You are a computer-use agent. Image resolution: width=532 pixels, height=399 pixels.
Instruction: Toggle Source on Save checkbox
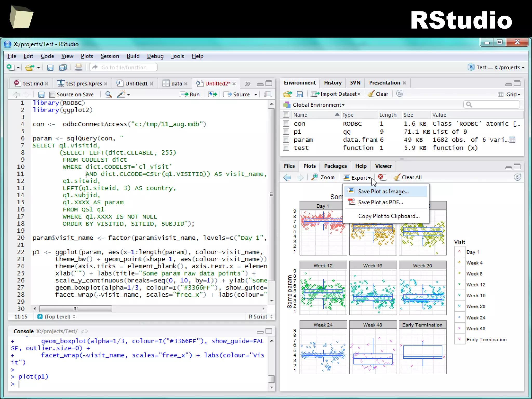coord(52,95)
